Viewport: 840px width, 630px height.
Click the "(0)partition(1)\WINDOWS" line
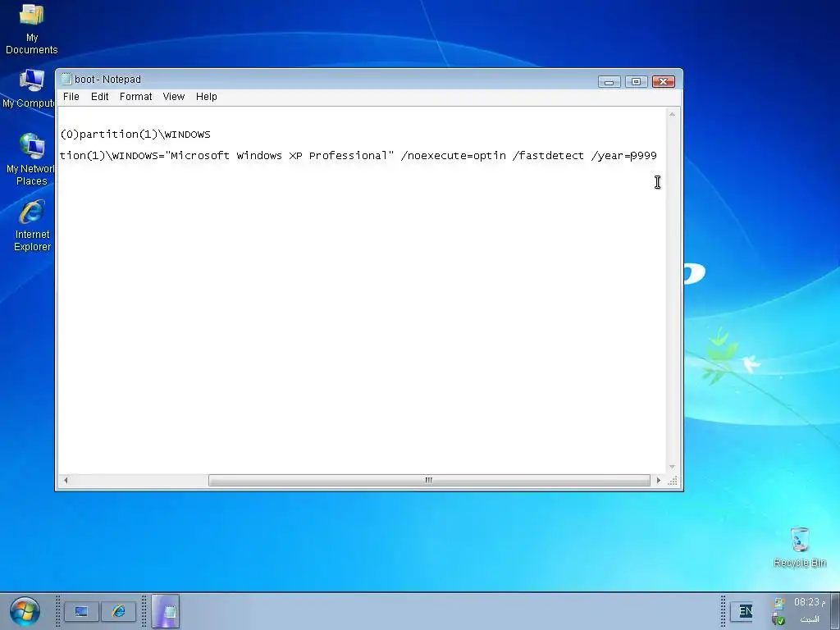tap(135, 135)
